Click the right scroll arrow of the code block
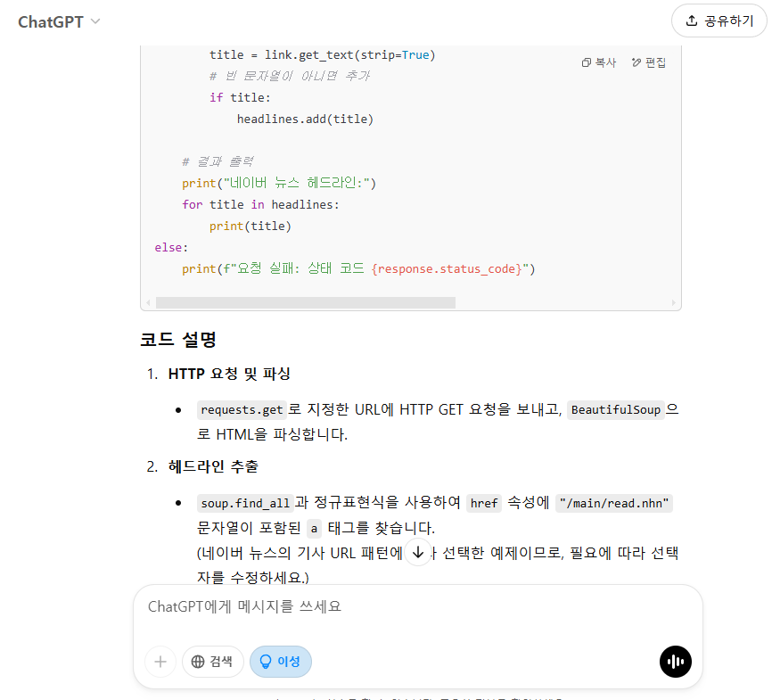 coord(674,302)
